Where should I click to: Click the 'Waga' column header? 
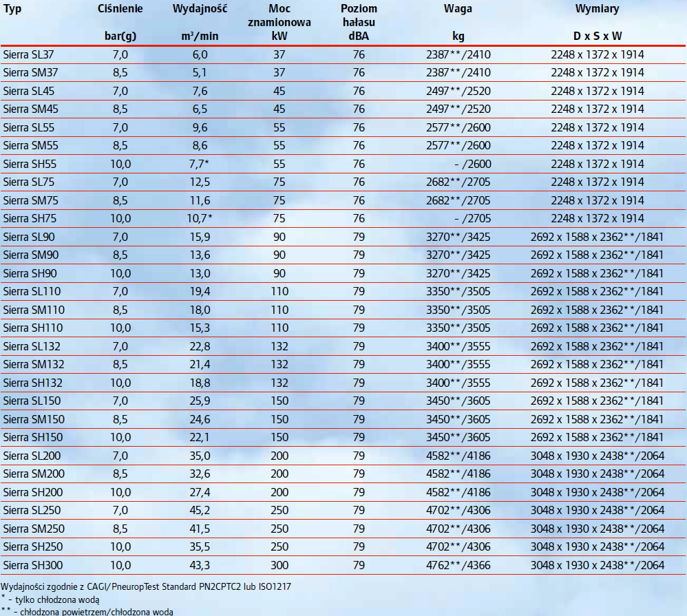coord(458,9)
